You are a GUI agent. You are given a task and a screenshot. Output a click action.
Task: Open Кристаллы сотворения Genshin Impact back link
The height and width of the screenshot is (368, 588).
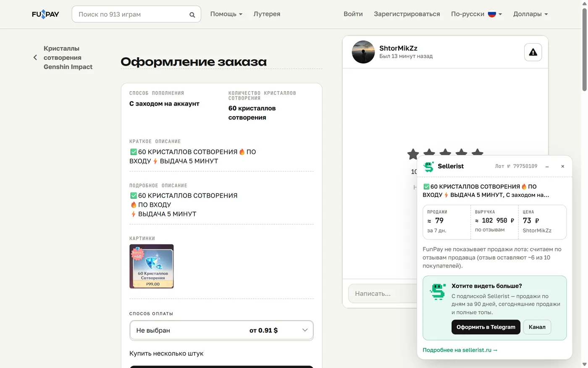[68, 58]
